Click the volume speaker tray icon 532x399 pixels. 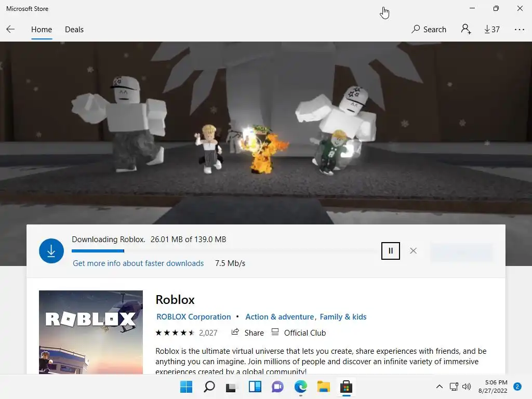[x=467, y=387]
